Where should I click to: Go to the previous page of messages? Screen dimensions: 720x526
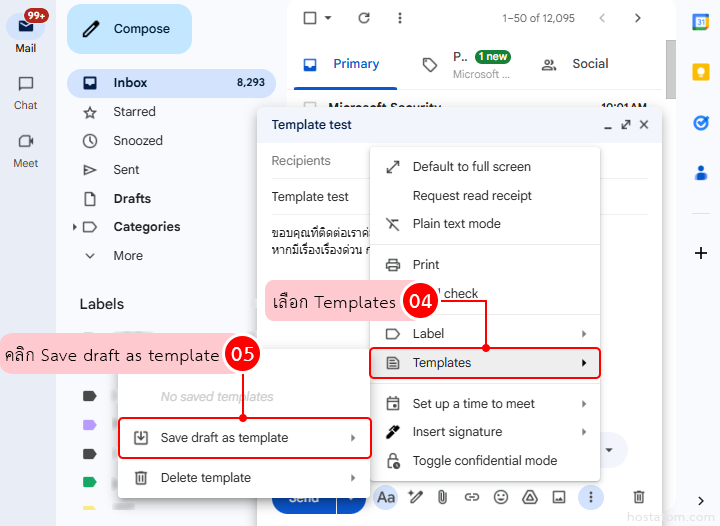602,18
